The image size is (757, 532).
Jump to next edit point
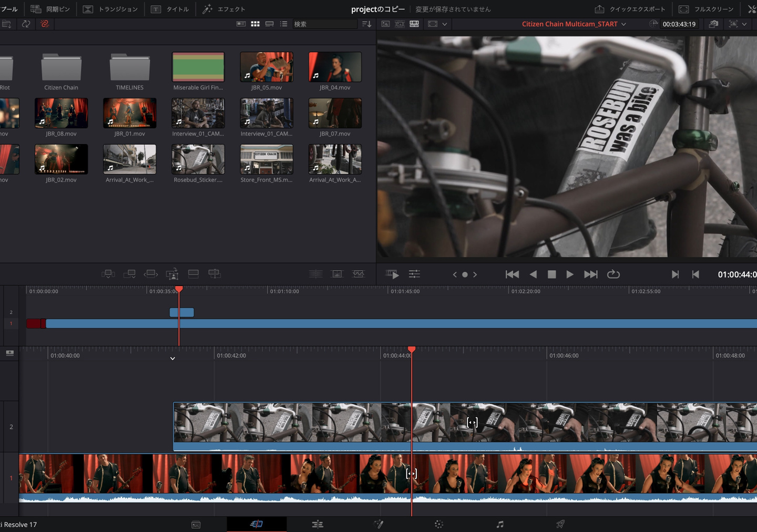point(675,274)
